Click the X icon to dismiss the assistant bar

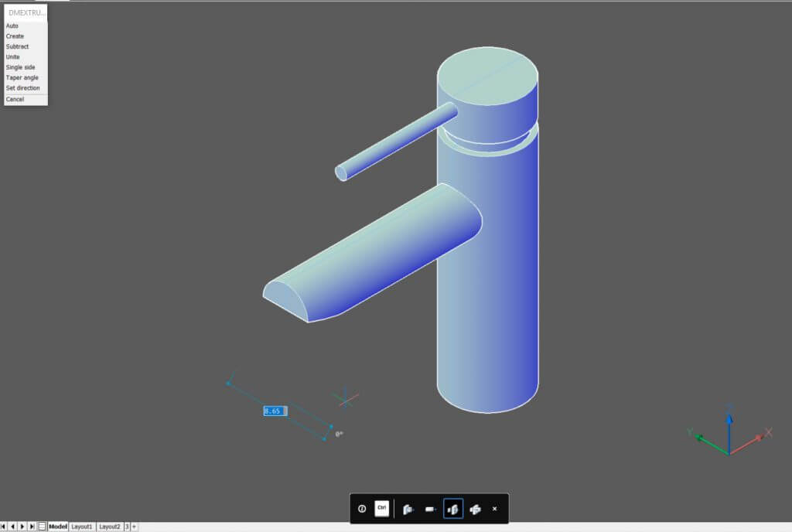494,509
